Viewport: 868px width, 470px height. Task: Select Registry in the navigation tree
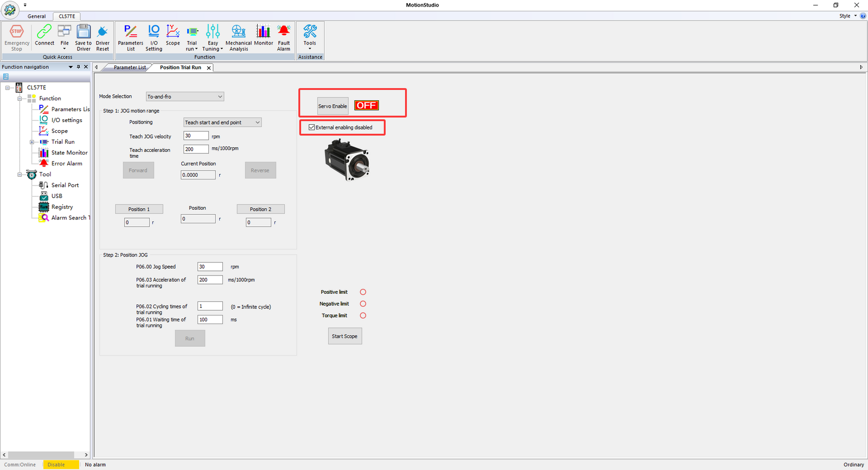coord(56,207)
